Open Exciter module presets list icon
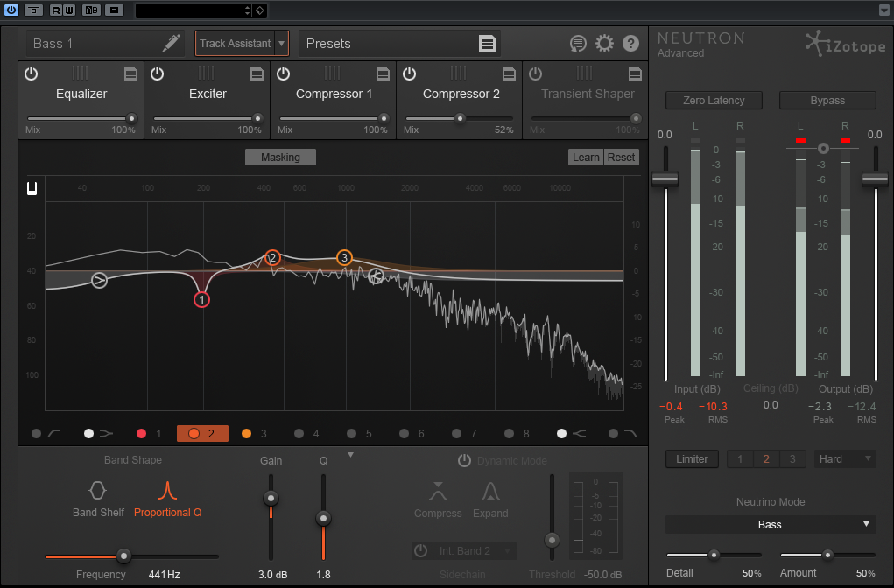The height and width of the screenshot is (588, 894). pos(257,73)
